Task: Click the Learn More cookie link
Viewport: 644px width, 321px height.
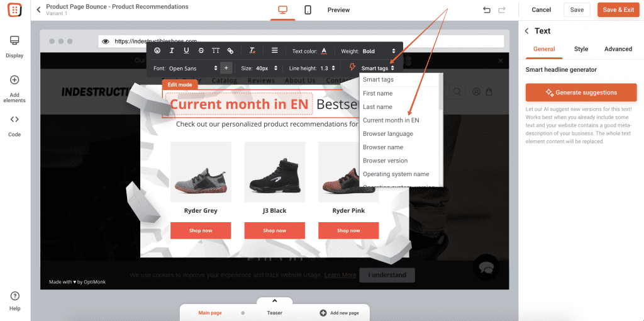Action: [340, 275]
